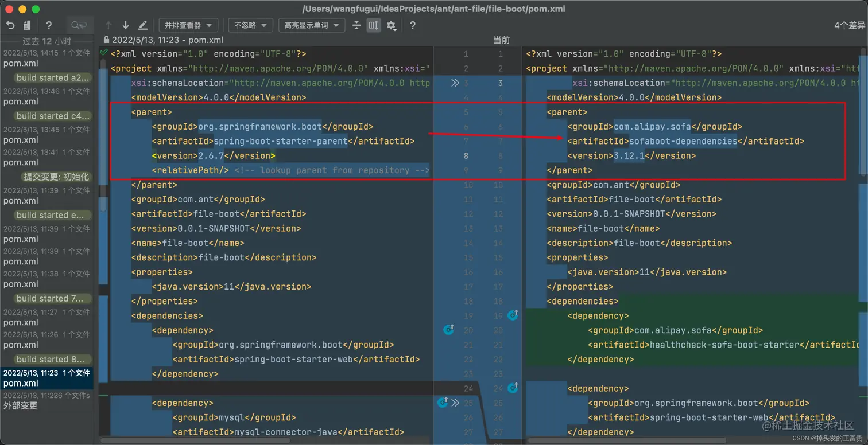Select the 11:26 pom.xml revision

point(46,339)
